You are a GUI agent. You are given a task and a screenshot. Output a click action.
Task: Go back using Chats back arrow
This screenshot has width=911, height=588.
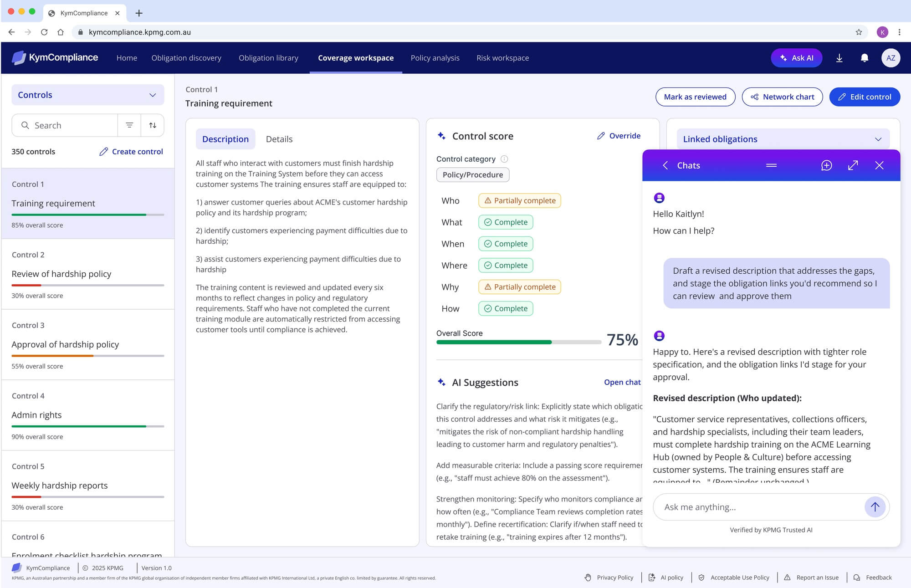pyautogui.click(x=665, y=165)
